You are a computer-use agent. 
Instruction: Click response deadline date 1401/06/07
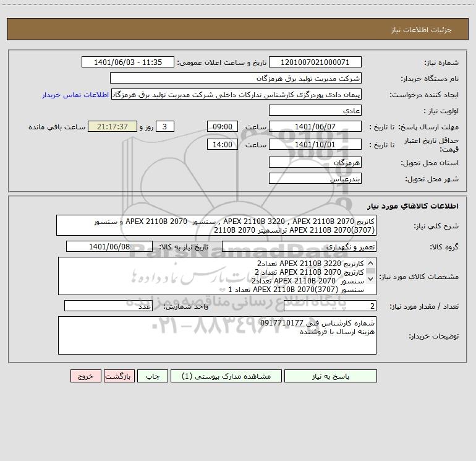315,127
